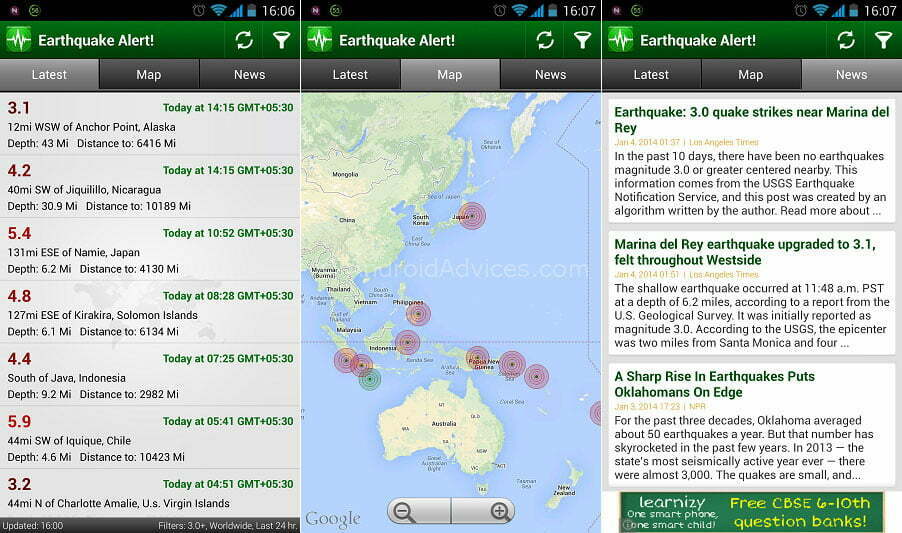Tap 'Jan 3, 2014 17:23 | NPR' byline
Image resolution: width=902 pixels, height=533 pixels.
pyautogui.click(x=660, y=407)
